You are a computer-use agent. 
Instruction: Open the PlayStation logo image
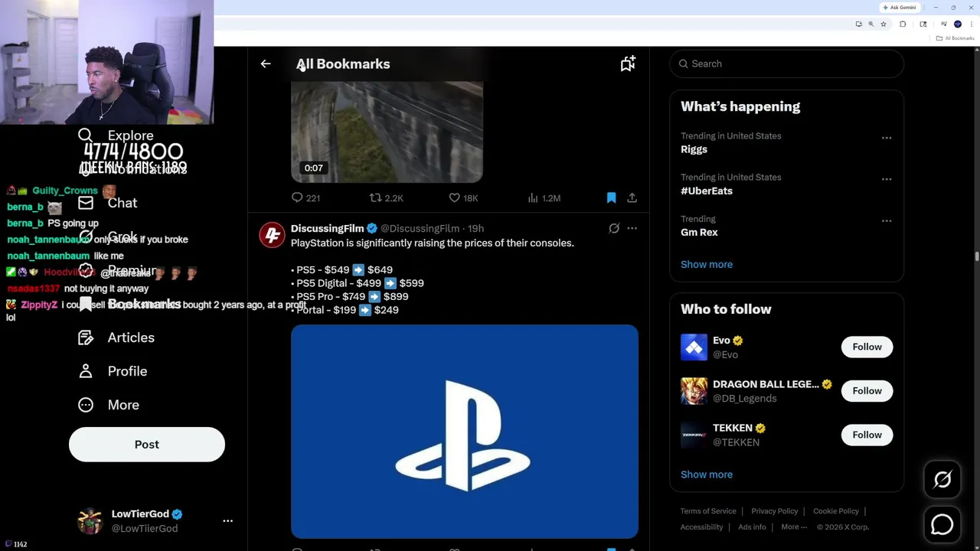click(x=464, y=432)
